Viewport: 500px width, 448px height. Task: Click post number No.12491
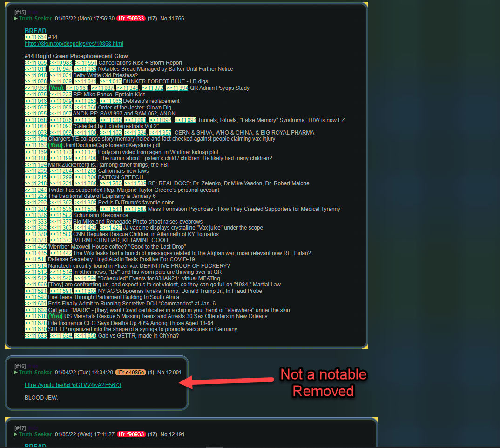(x=172, y=434)
